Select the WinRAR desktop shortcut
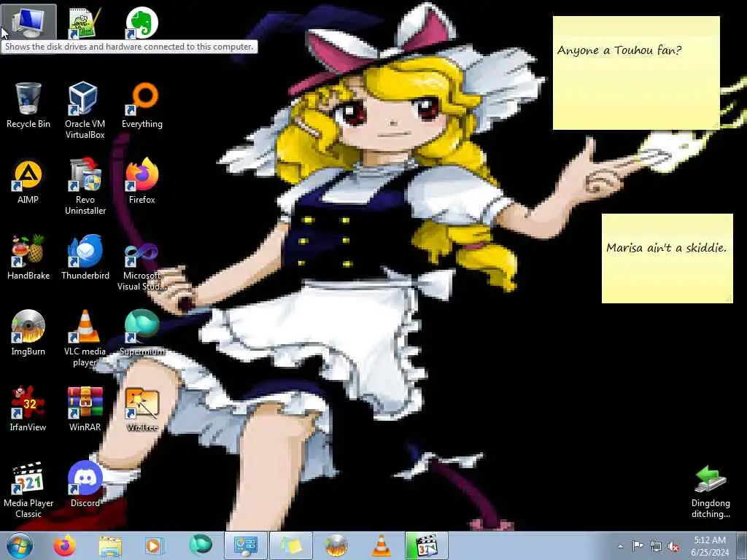Viewport: 747px width, 560px height. pos(85,408)
